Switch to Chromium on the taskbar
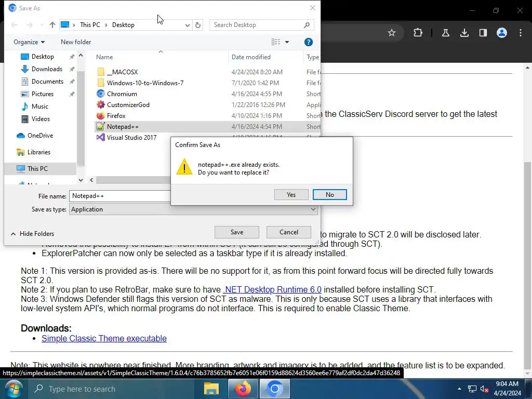 click(x=275, y=389)
